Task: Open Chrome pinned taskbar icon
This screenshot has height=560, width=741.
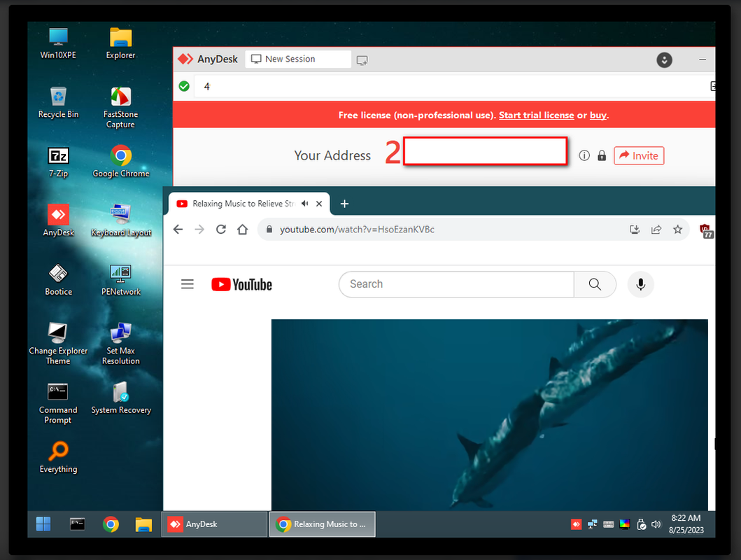Action: pos(111,524)
